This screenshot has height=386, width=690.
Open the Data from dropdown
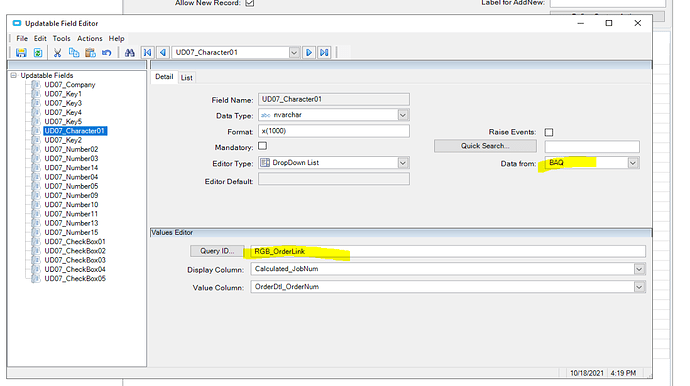pos(632,163)
